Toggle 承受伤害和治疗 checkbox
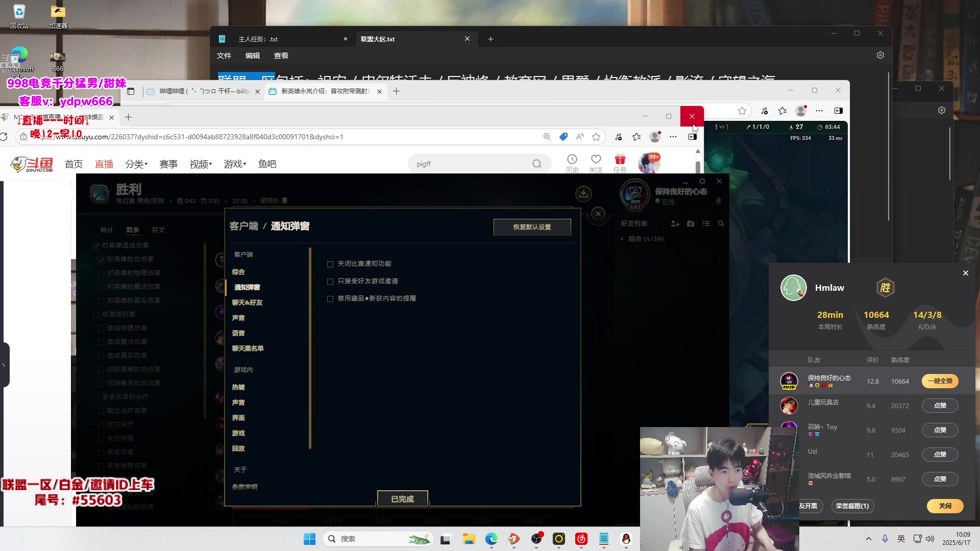 click(96, 397)
